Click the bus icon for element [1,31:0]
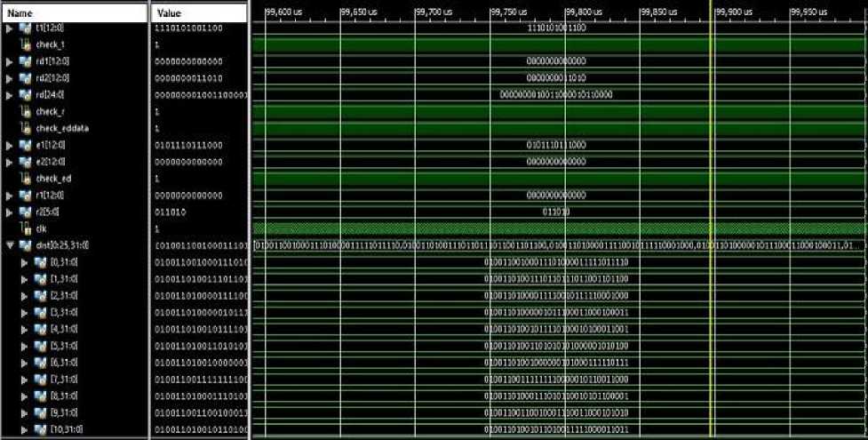Viewport: 868px width, 440px height. pyautogui.click(x=40, y=279)
